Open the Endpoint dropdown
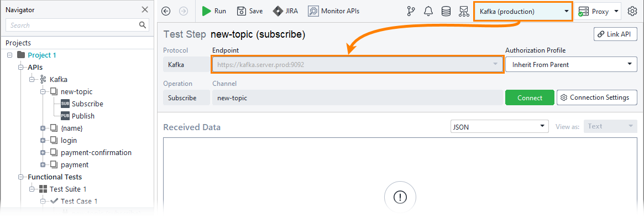This screenshot has width=644, height=216. click(x=357, y=65)
